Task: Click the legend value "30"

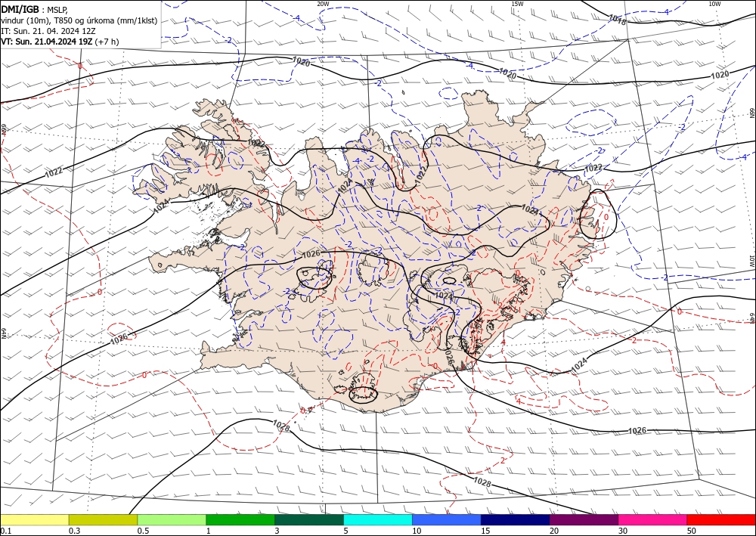Action: pos(622,531)
